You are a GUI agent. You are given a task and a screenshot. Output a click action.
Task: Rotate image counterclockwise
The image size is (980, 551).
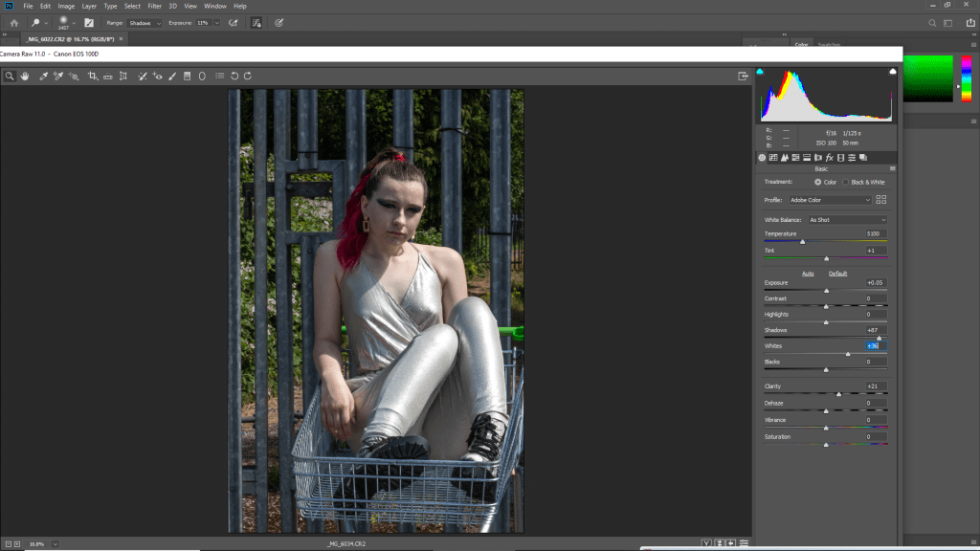235,76
